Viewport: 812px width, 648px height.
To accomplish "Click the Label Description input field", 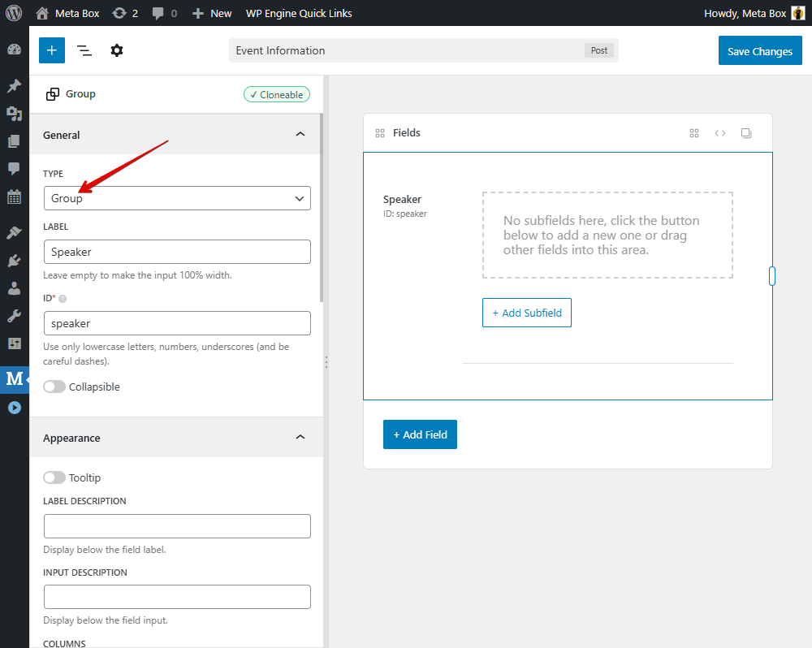I will tap(177, 526).
